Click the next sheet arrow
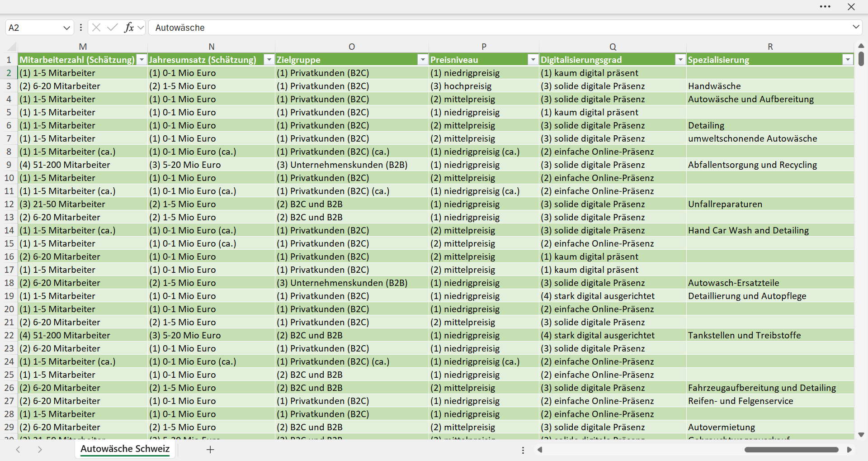868x461 pixels. point(40,450)
